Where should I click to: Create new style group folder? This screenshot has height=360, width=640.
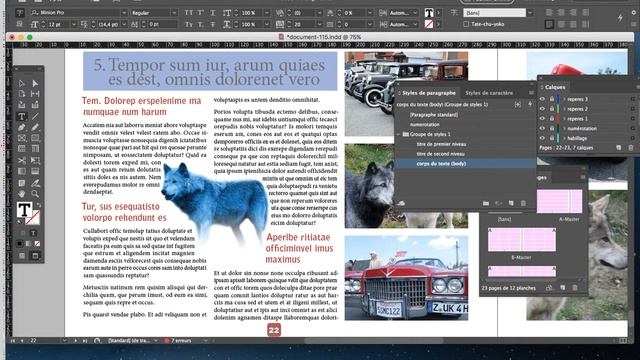[486, 203]
